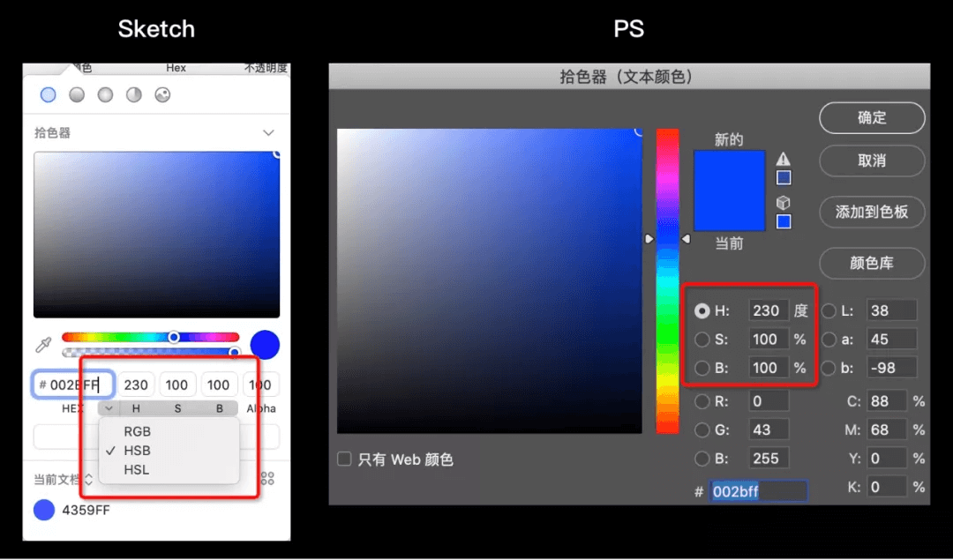Click the PS 新的 color preview
The height and width of the screenshot is (560, 953).
pos(730,171)
